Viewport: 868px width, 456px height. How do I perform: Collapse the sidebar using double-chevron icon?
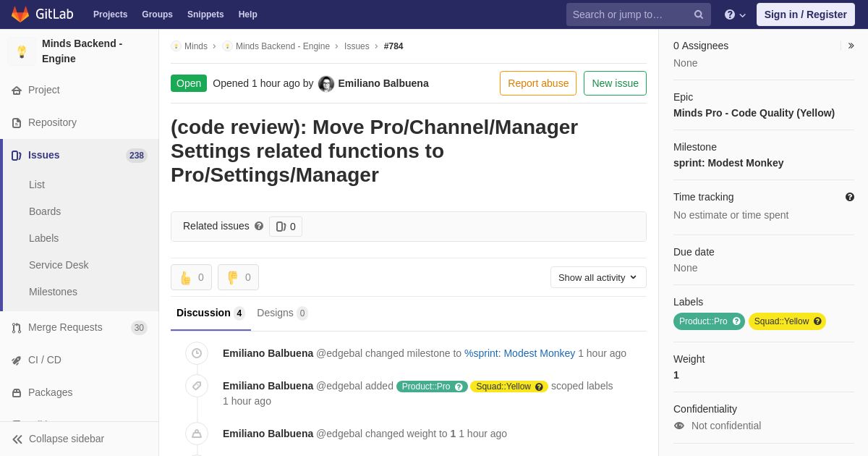click(17, 439)
